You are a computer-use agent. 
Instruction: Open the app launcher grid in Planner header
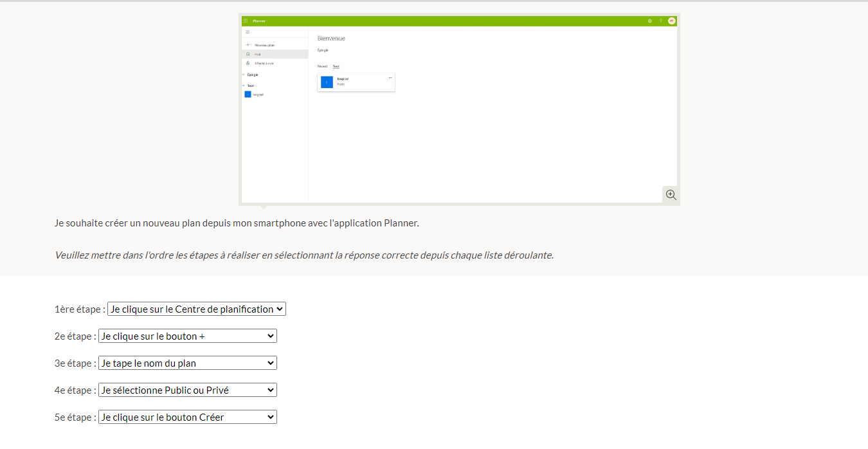[x=246, y=21]
